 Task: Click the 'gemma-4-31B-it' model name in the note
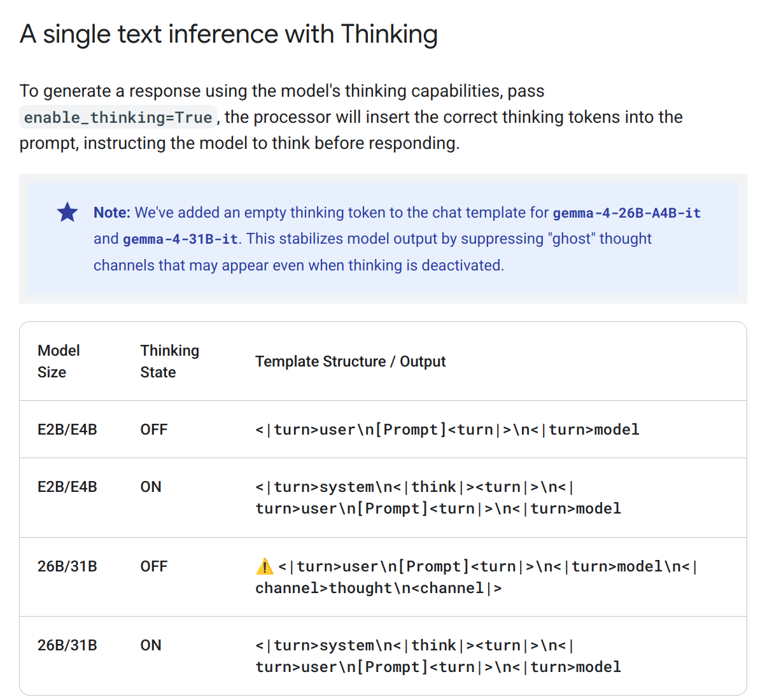[180, 239]
